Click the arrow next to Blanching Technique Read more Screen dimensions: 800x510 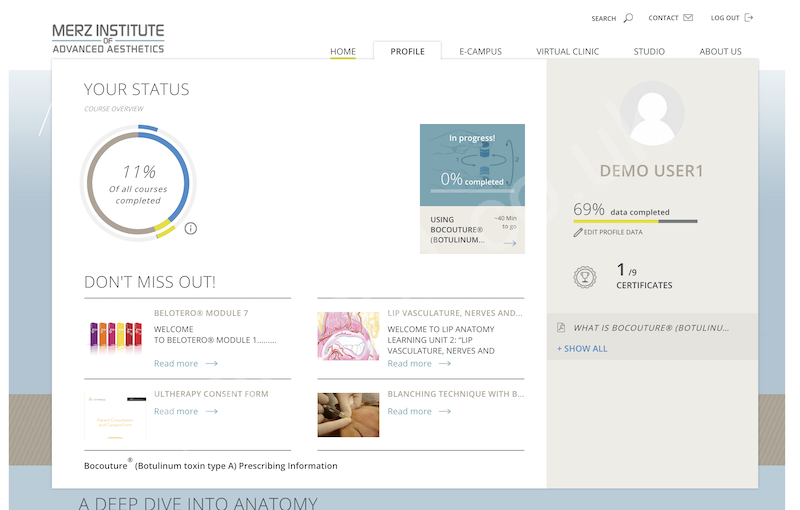(445, 412)
